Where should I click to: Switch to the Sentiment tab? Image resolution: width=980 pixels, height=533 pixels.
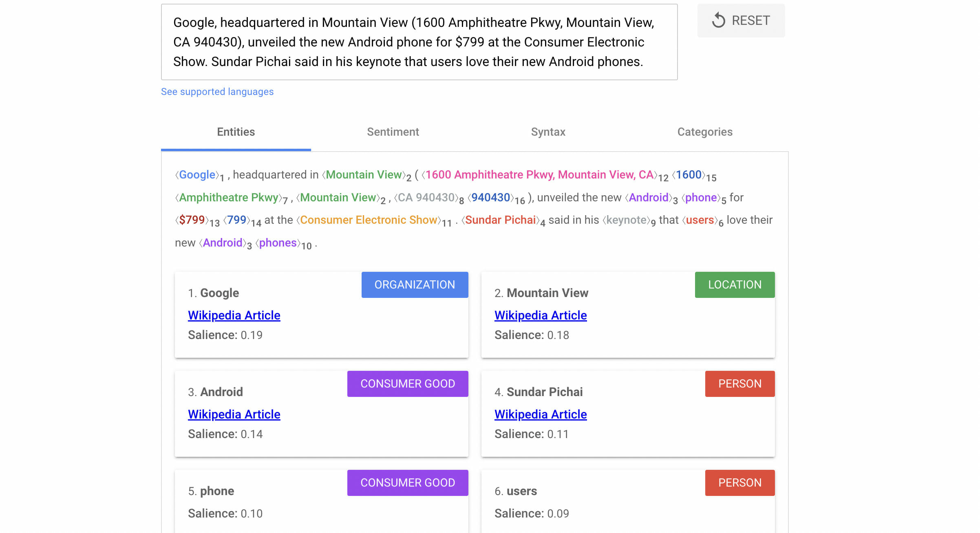tap(393, 132)
